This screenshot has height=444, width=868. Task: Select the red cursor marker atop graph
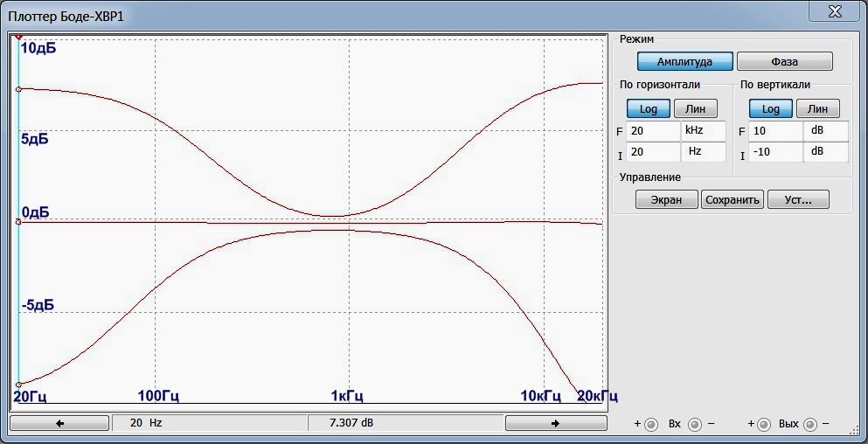[x=19, y=37]
